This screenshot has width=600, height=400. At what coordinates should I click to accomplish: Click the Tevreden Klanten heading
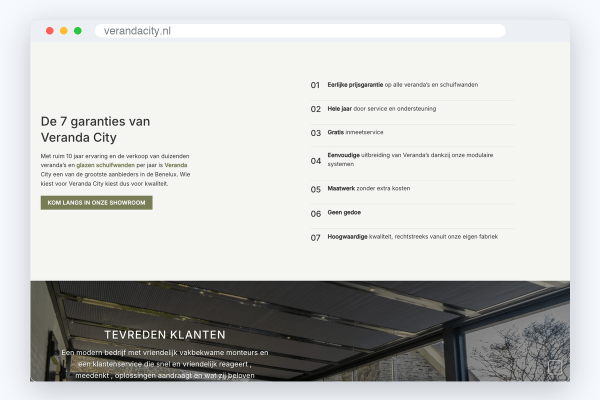click(165, 335)
